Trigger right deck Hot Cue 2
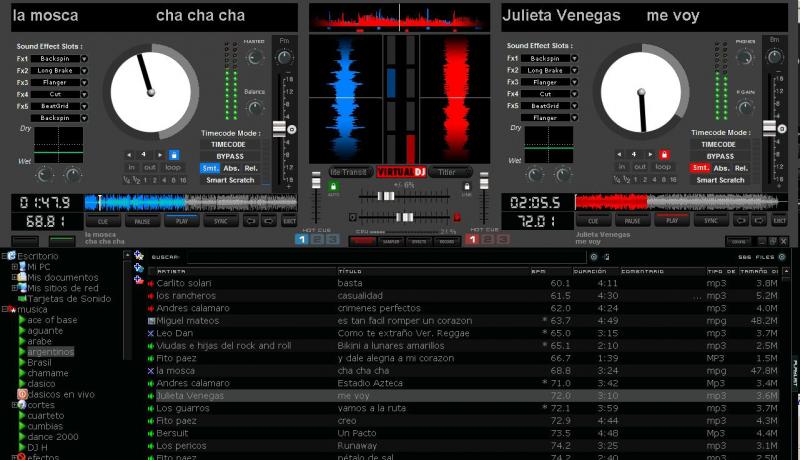The image size is (800, 460). pyautogui.click(x=488, y=239)
